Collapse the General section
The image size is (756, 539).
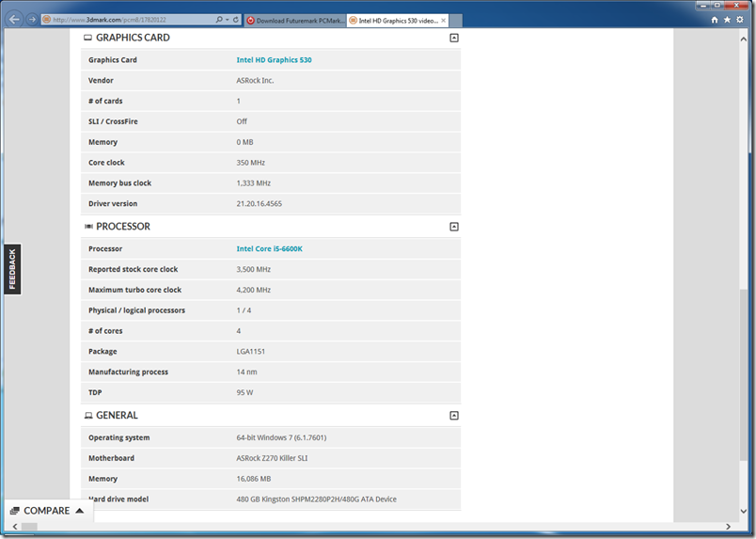[x=454, y=416]
